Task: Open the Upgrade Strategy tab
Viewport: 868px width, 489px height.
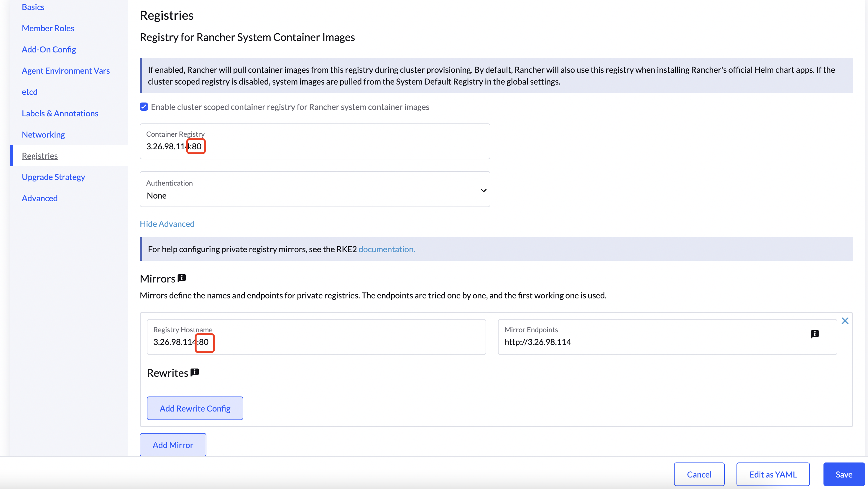Action: [x=53, y=177]
